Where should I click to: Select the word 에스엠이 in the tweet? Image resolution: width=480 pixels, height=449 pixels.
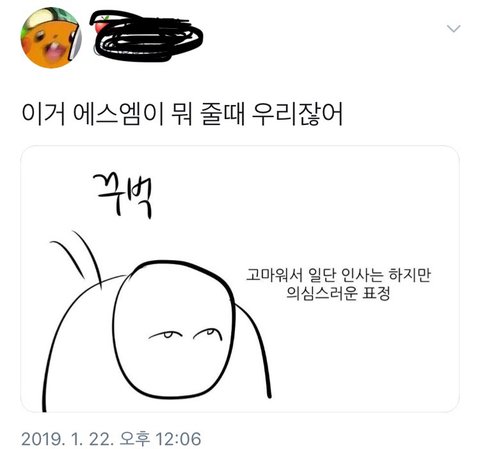118,115
